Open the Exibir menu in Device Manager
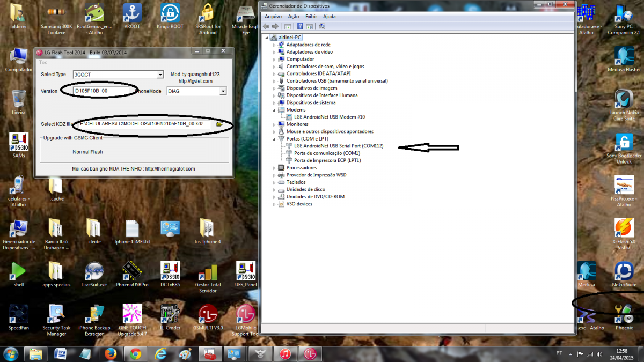 pyautogui.click(x=311, y=17)
